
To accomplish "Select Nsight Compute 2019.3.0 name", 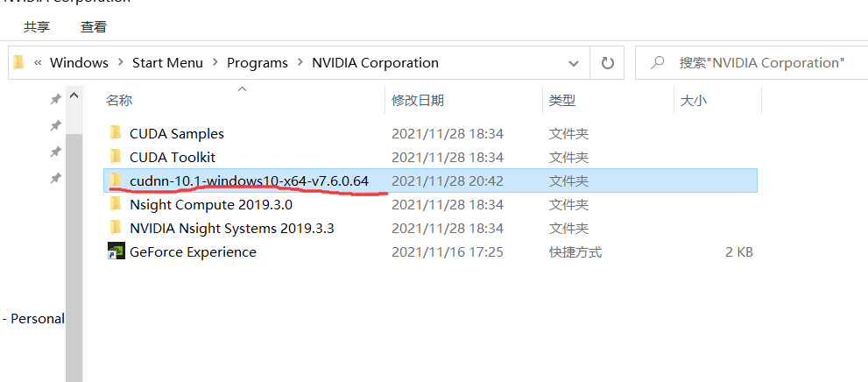I will pyautogui.click(x=211, y=205).
